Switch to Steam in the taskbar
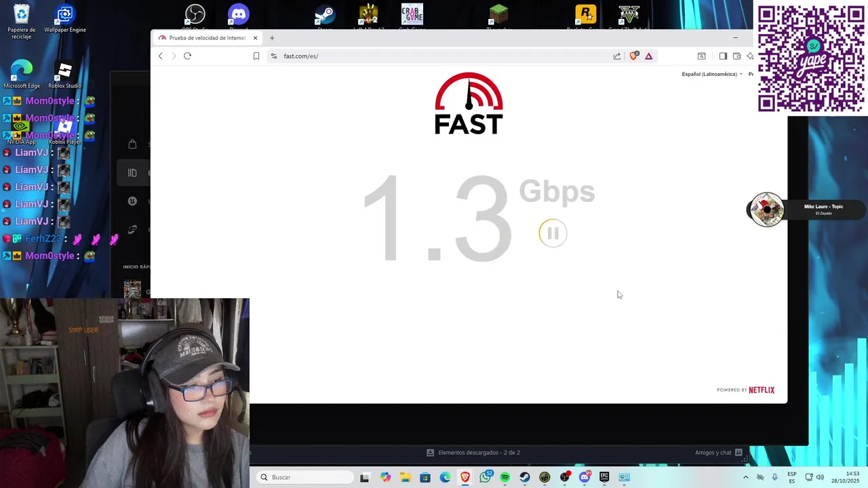 coord(524,477)
